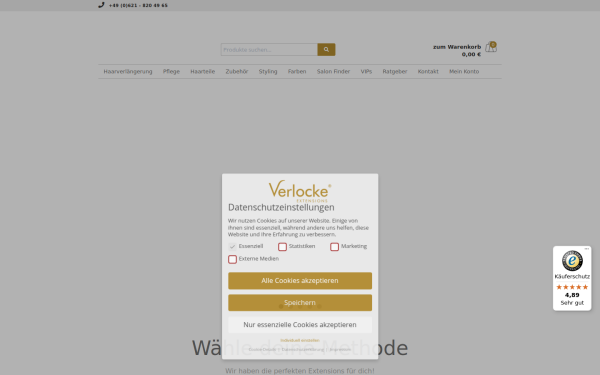Open the Datenschutzerklärung link
Image resolution: width=600 pixels, height=375 pixels.
(303, 349)
